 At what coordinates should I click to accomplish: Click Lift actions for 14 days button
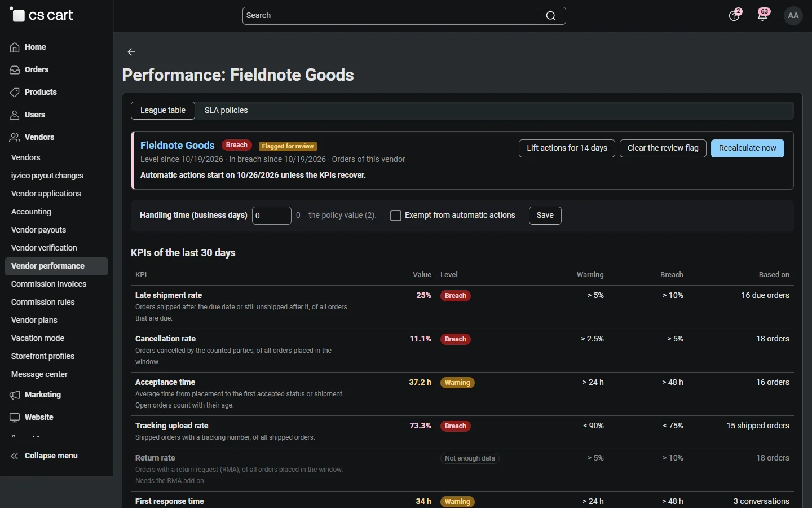(567, 148)
